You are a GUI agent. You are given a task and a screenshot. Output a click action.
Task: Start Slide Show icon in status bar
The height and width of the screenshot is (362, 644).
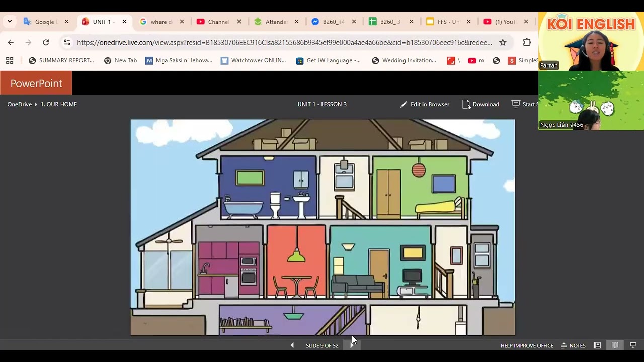click(x=633, y=345)
